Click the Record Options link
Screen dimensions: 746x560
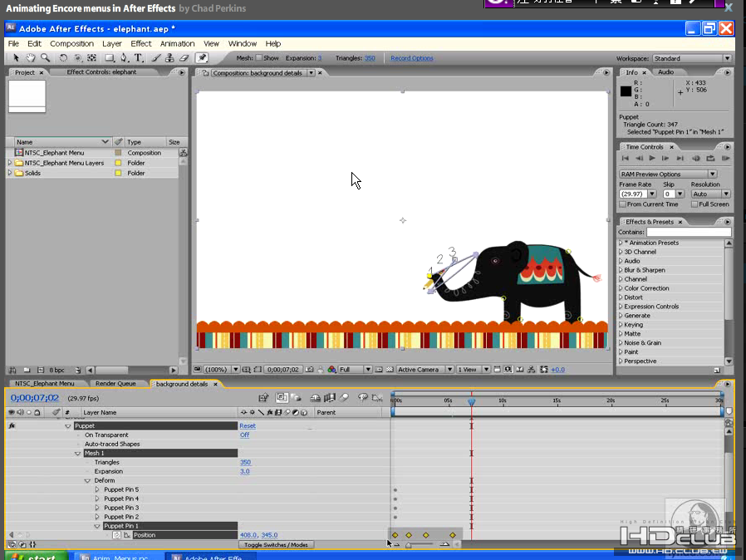[x=412, y=58]
